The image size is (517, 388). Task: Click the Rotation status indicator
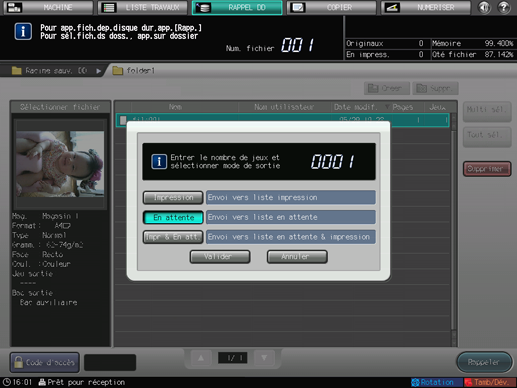pyautogui.click(x=437, y=382)
